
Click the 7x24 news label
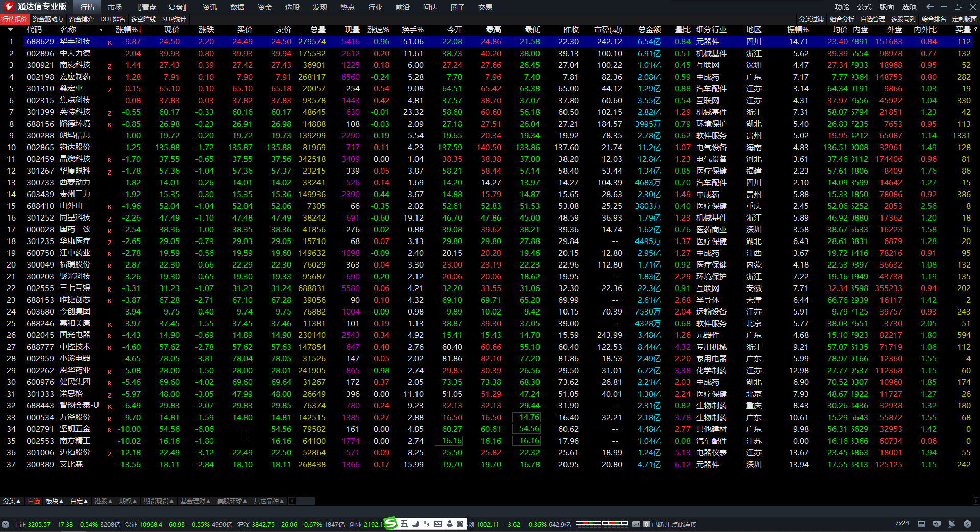(902, 523)
